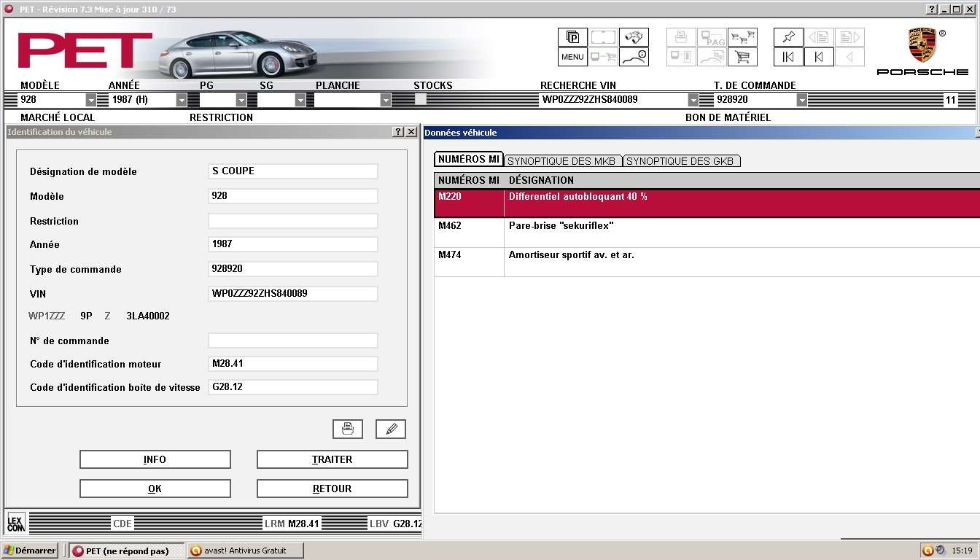This screenshot has width=980, height=560.
Task: Toggle the STOCKS checkbox
Action: [421, 99]
